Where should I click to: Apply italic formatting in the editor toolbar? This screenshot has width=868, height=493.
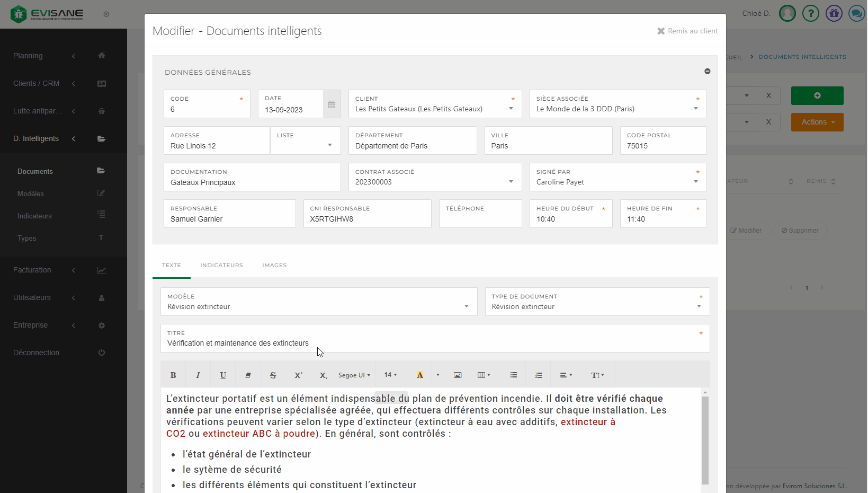pyautogui.click(x=198, y=375)
